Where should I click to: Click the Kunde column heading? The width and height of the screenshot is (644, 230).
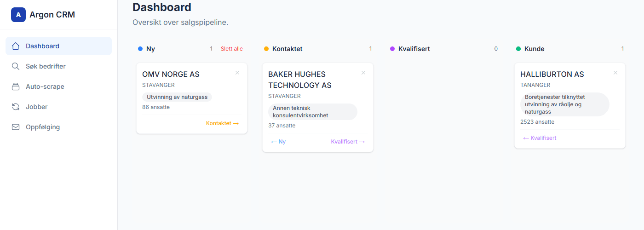point(535,49)
